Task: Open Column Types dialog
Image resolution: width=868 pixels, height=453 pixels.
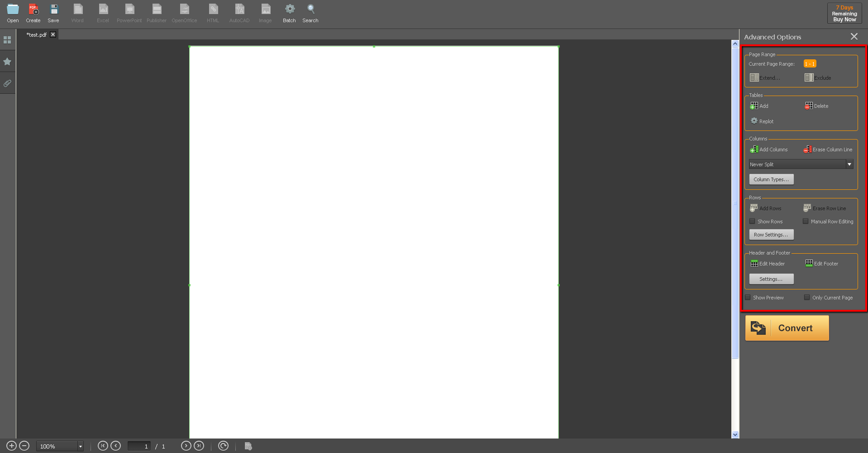Action: tap(771, 179)
